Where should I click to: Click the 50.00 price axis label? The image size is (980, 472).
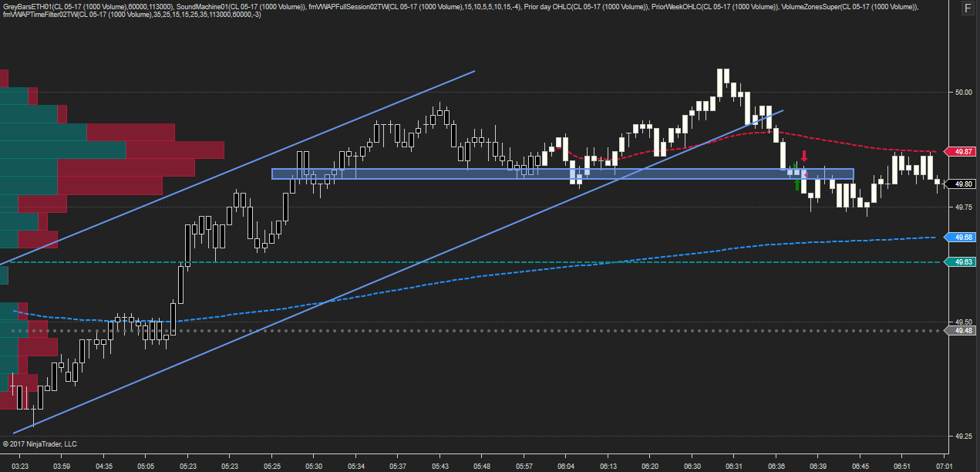point(963,93)
